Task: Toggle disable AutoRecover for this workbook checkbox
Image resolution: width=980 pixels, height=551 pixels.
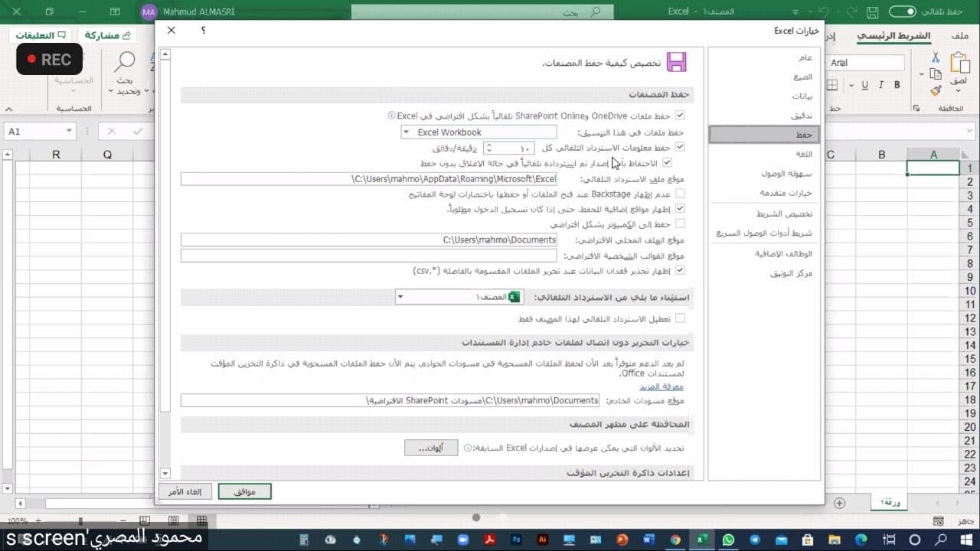Action: pos(680,318)
